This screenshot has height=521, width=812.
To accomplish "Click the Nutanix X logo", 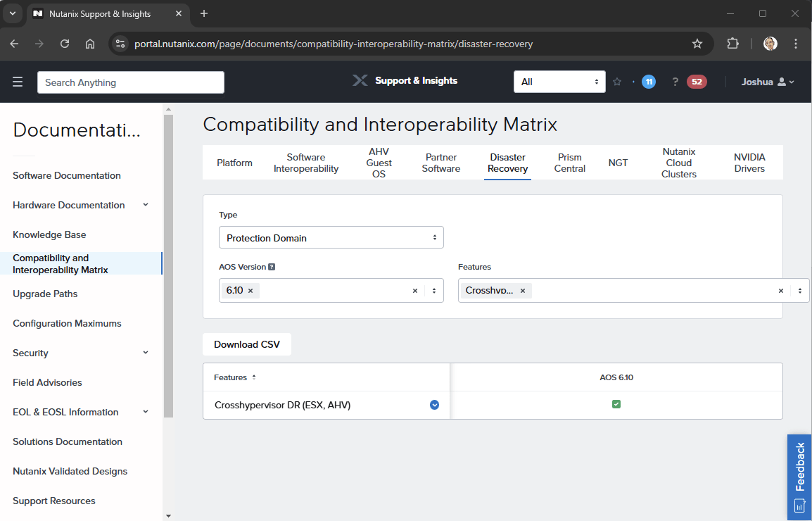I will (360, 80).
